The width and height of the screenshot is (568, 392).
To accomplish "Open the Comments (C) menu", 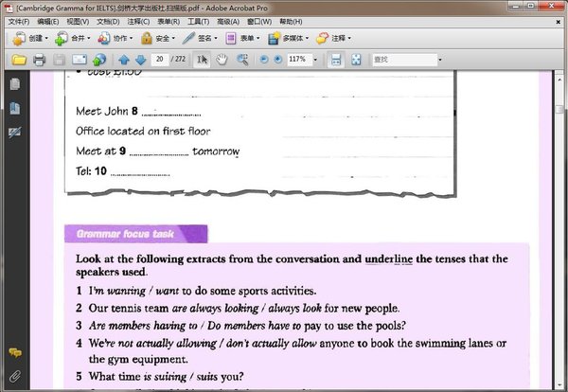I will [x=138, y=22].
